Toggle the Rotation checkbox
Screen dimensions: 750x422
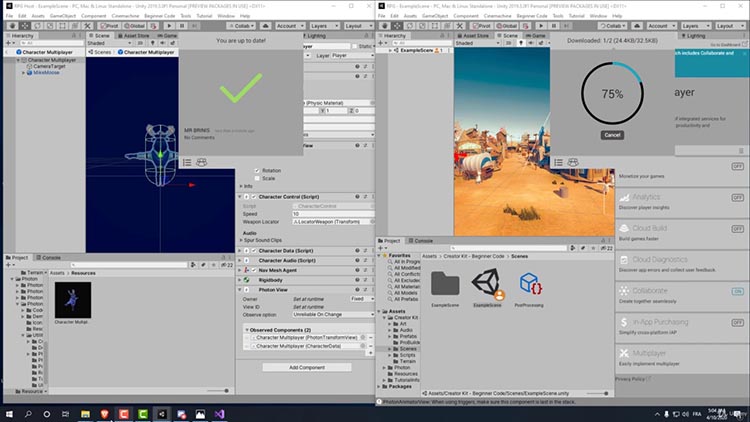[x=257, y=170]
